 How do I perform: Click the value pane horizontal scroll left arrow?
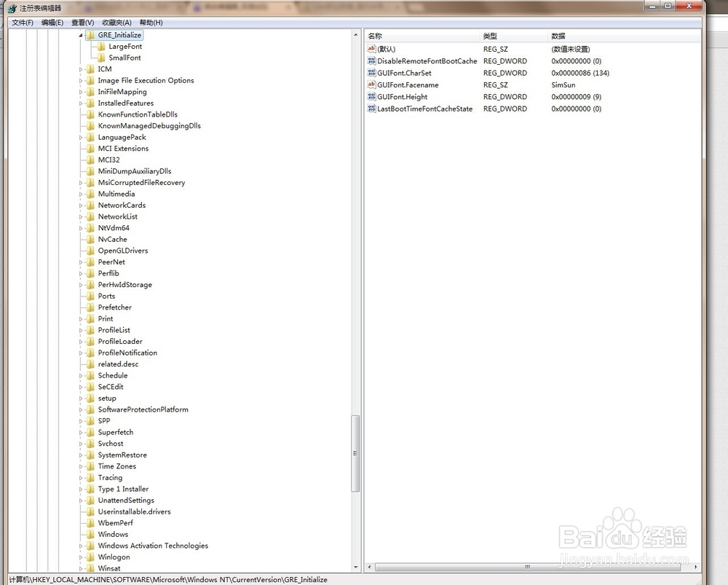[x=370, y=567]
